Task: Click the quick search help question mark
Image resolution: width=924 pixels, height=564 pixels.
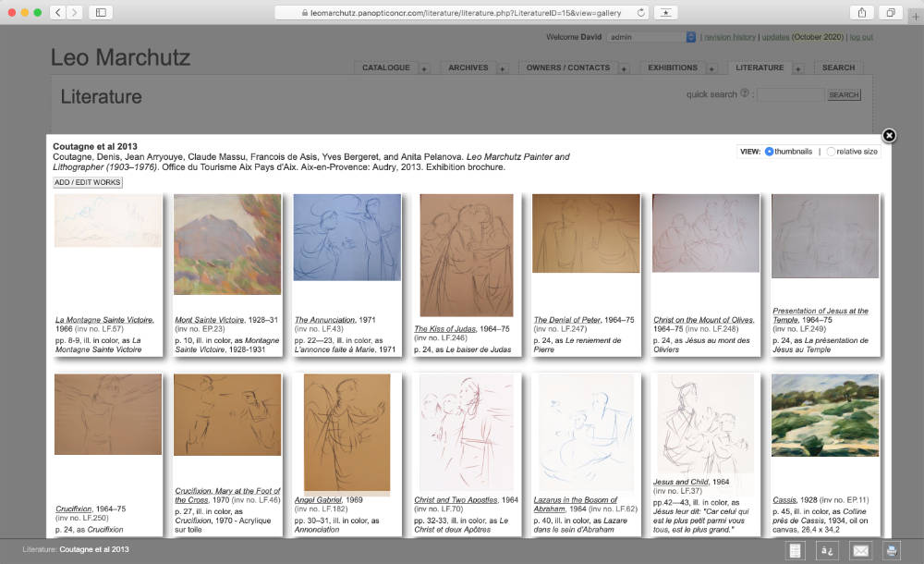Action: pyautogui.click(x=744, y=93)
